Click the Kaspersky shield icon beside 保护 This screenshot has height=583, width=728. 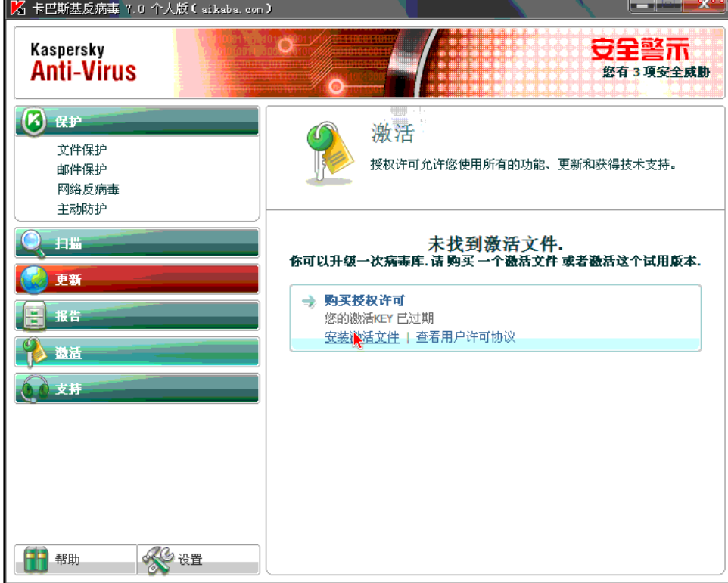point(34,121)
